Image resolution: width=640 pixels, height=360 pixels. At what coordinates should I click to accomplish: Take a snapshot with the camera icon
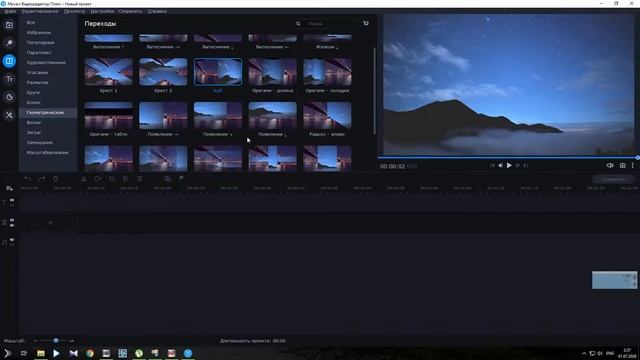622,165
